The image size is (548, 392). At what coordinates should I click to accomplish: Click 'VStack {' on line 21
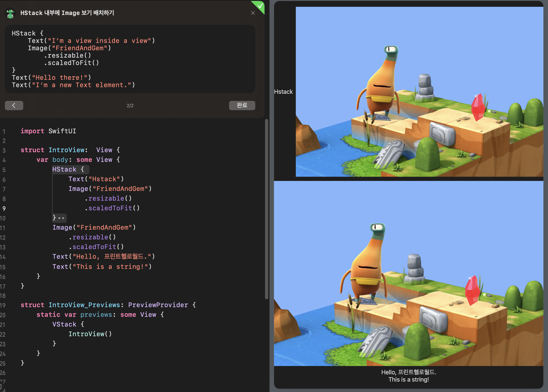(x=68, y=324)
